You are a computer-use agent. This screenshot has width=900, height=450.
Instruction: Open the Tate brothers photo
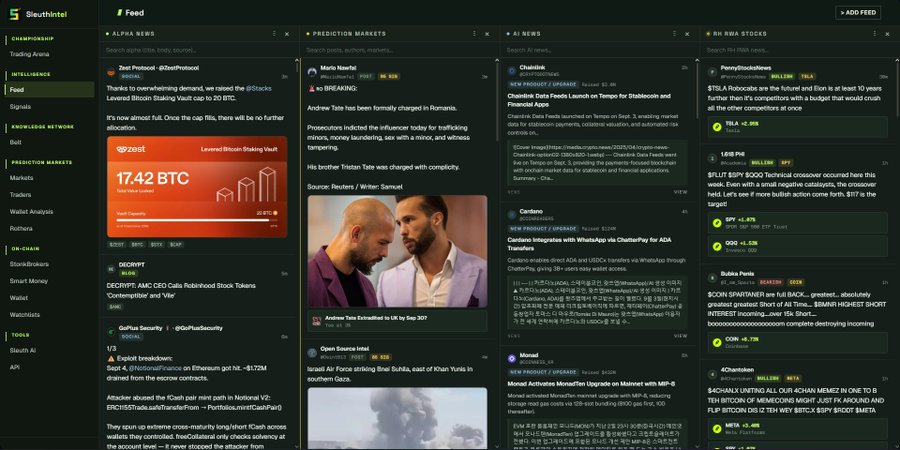pyautogui.click(x=397, y=251)
